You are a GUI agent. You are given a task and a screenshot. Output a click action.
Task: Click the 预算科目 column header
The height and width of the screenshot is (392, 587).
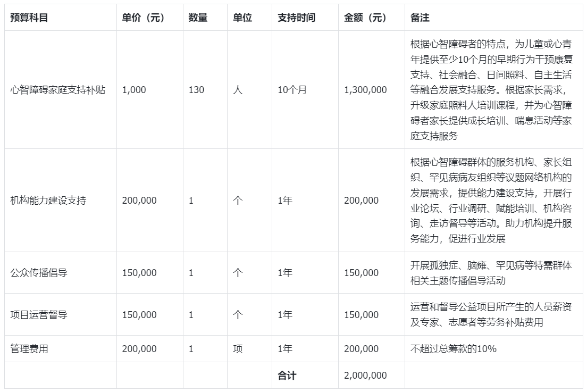tap(29, 18)
